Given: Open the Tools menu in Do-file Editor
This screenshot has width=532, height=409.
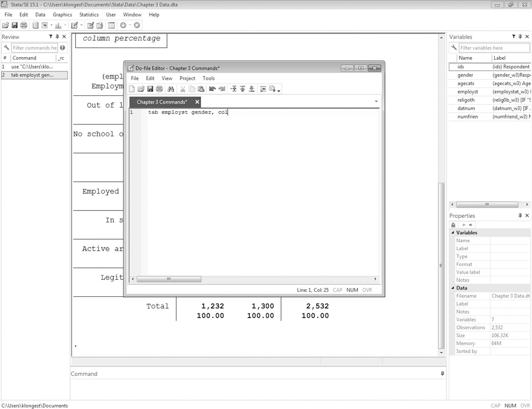Looking at the screenshot, I should 208,78.
